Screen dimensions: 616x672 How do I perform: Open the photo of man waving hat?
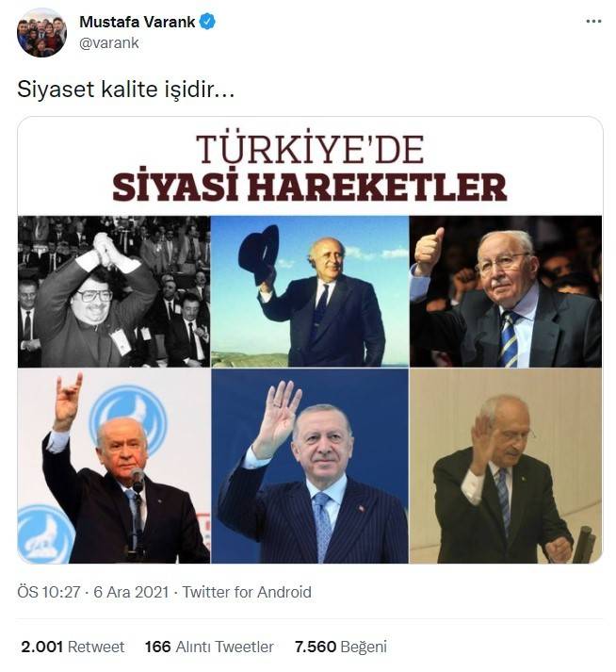click(310, 291)
